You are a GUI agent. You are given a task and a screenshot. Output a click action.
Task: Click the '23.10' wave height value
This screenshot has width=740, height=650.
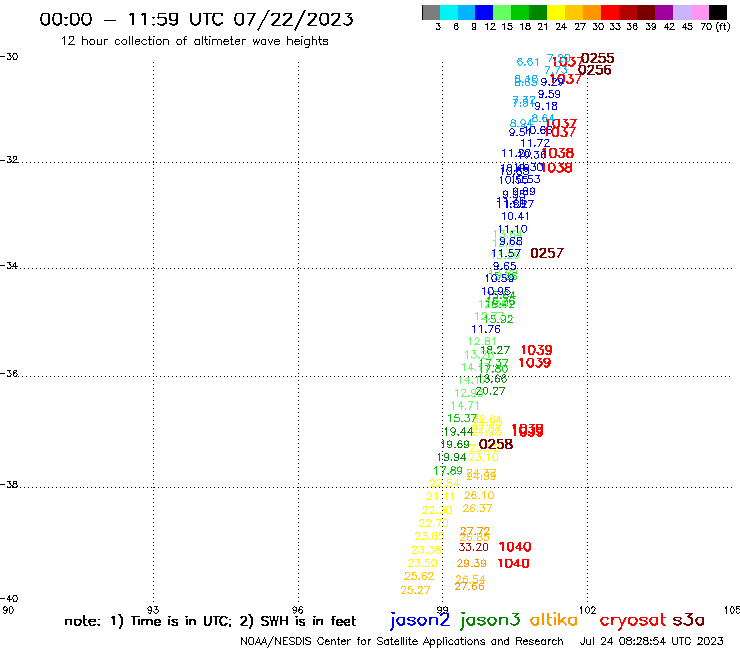tap(484, 457)
